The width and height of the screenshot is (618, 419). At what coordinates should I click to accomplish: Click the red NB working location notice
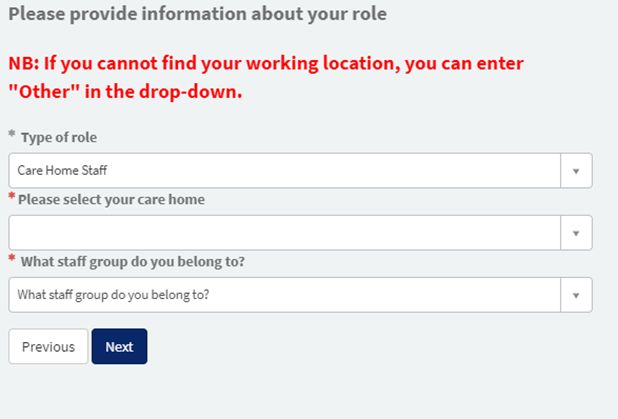(x=266, y=77)
